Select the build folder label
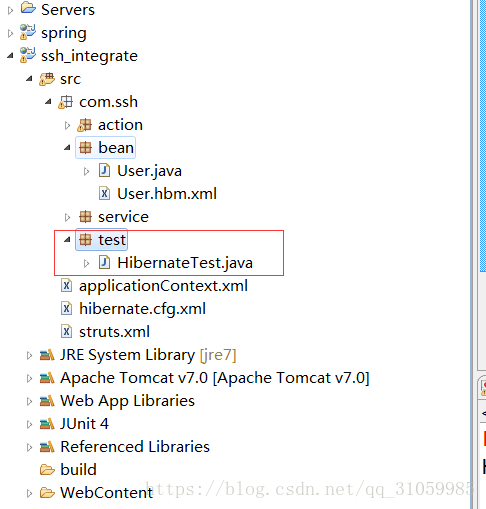 (x=78, y=470)
